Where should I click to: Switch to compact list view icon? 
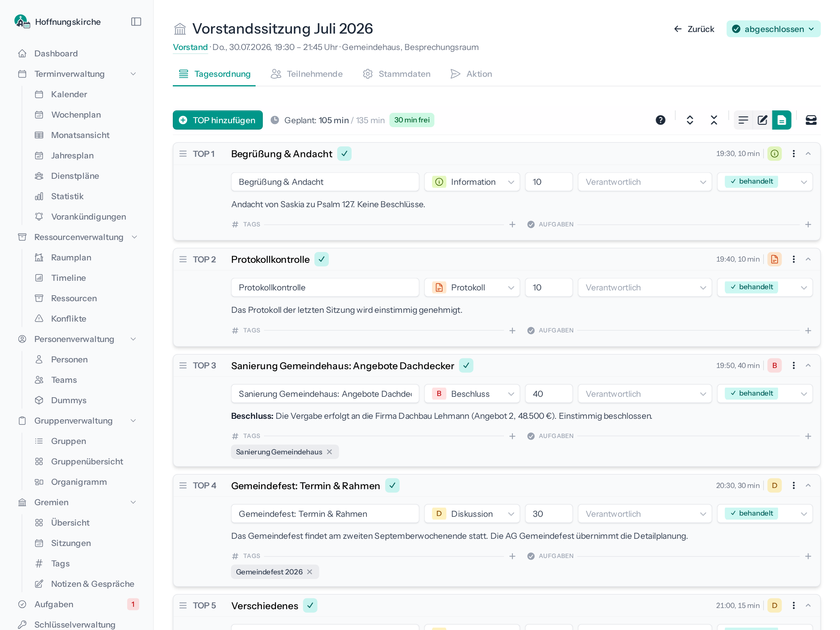tap(743, 120)
